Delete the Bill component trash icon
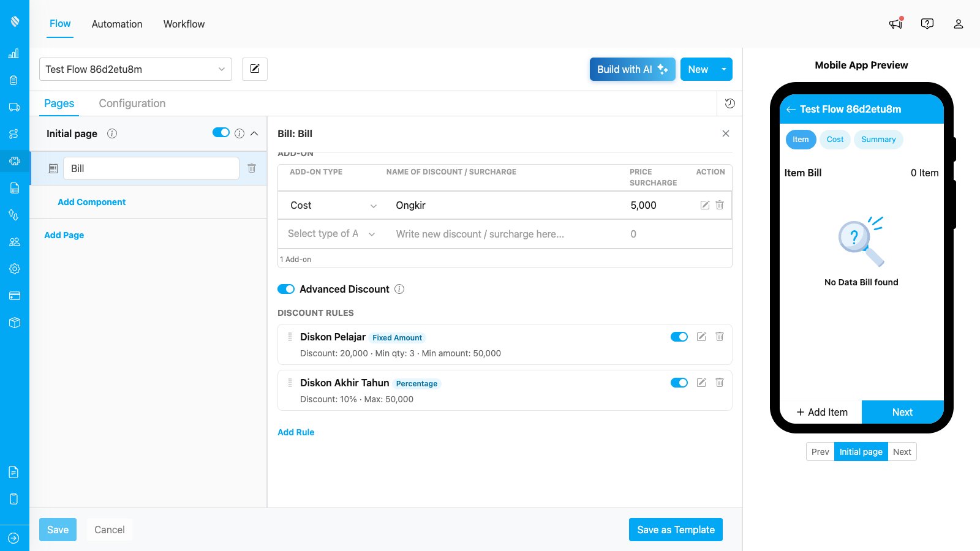The image size is (980, 551). 252,168
